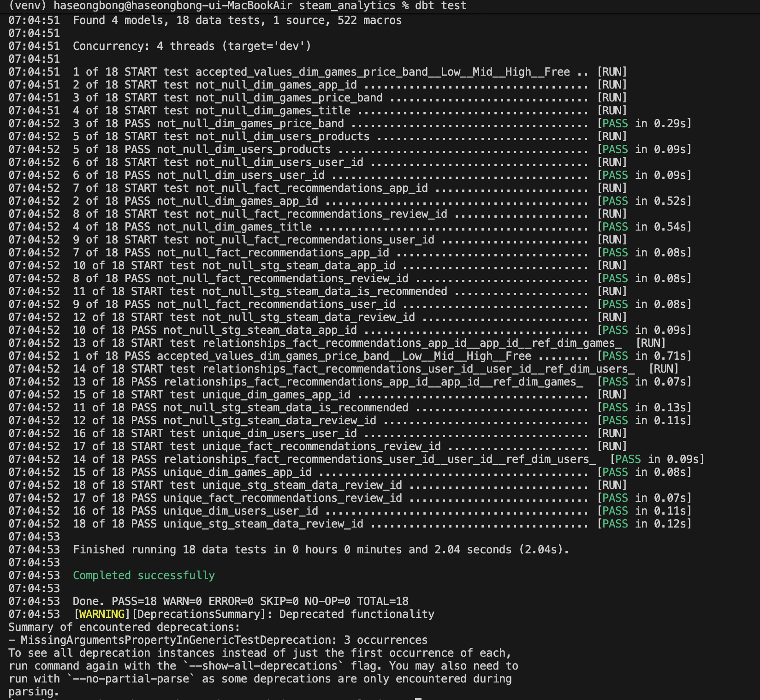Click the 'dbt test' command at the prompt
Image resolution: width=760 pixels, height=700 pixels.
pos(440,6)
